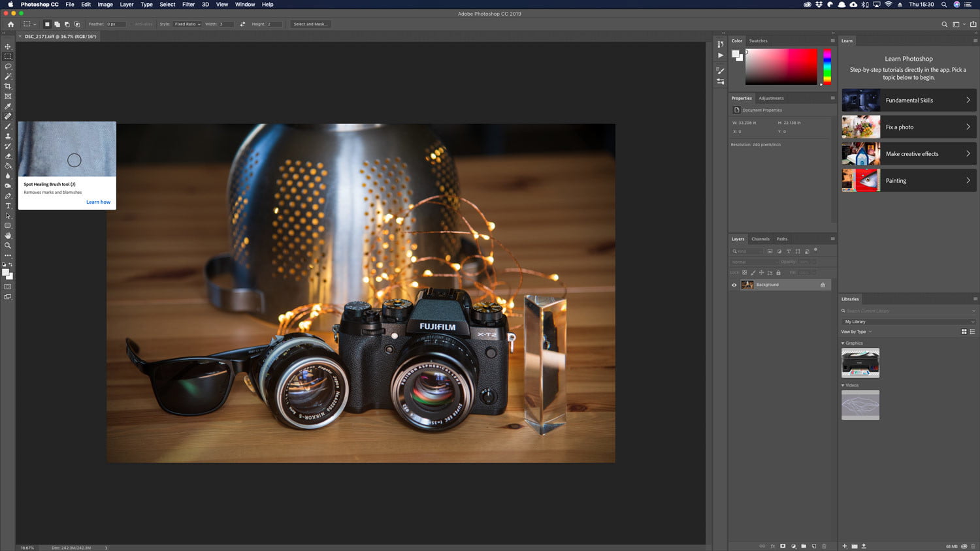This screenshot has height=551, width=980.
Task: Toggle the lock on the Background layer
Action: point(823,285)
